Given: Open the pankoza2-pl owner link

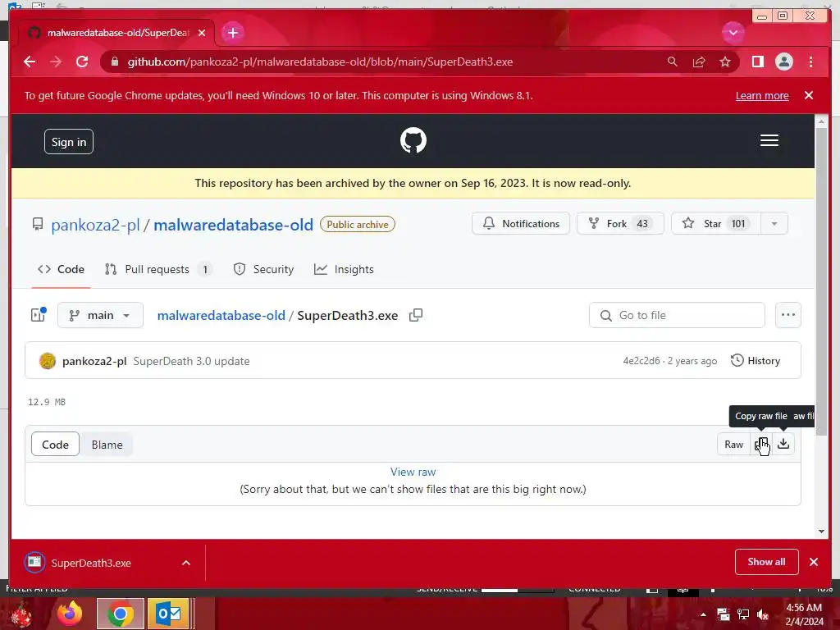Looking at the screenshot, I should coord(95,225).
